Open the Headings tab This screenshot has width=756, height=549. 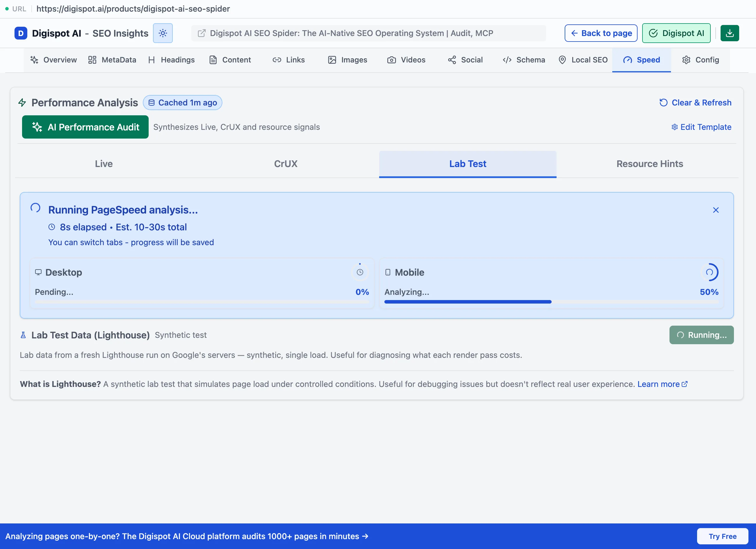tap(171, 60)
